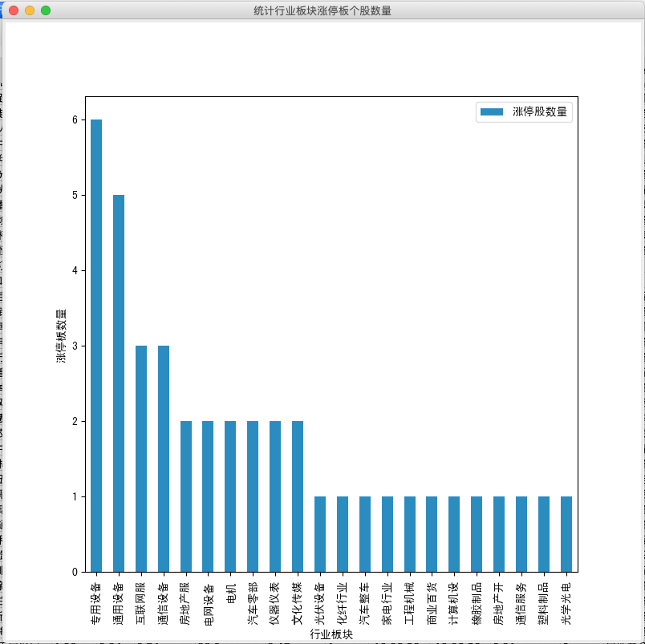Click the x-axis tick label 通用设备
This screenshot has height=644, width=645.
tap(118, 603)
